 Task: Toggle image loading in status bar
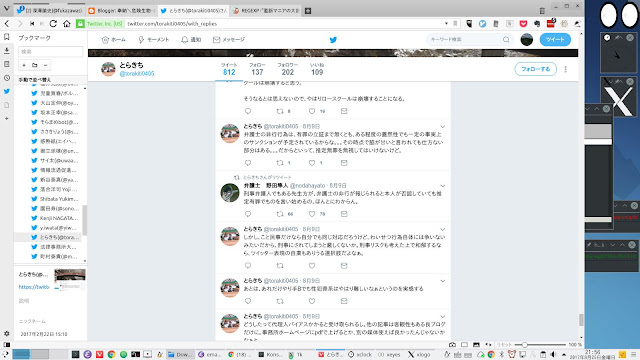point(476,345)
